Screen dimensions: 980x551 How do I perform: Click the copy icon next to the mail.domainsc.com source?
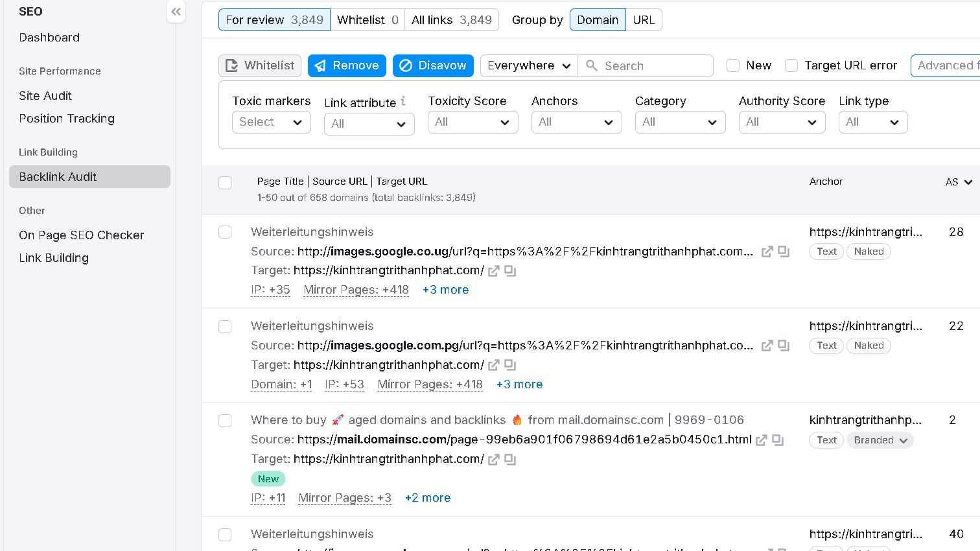pyautogui.click(x=777, y=440)
